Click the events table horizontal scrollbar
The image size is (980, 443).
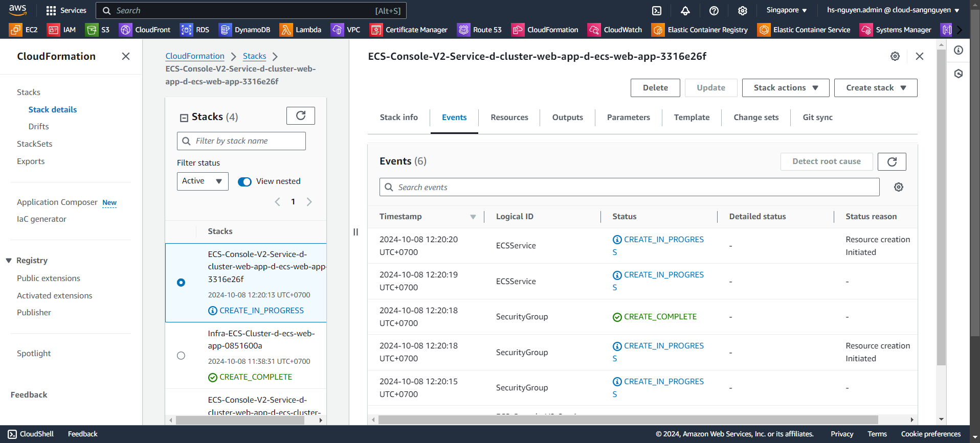coord(628,420)
